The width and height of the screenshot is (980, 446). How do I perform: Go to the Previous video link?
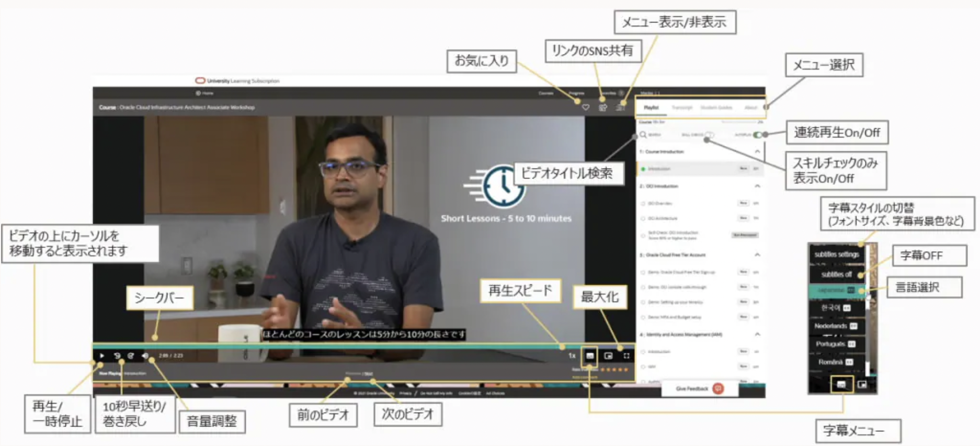pos(353,374)
